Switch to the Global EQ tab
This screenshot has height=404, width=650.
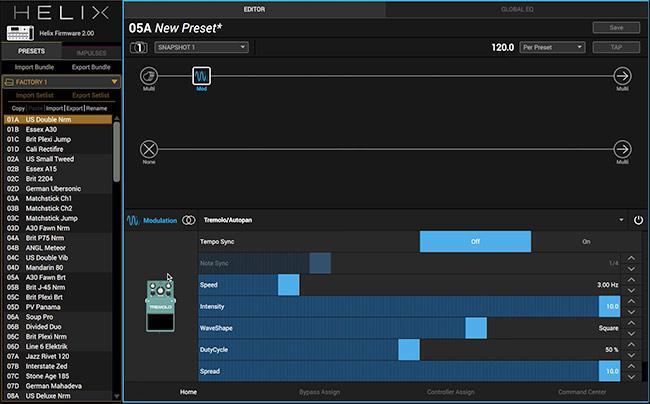(515, 8)
